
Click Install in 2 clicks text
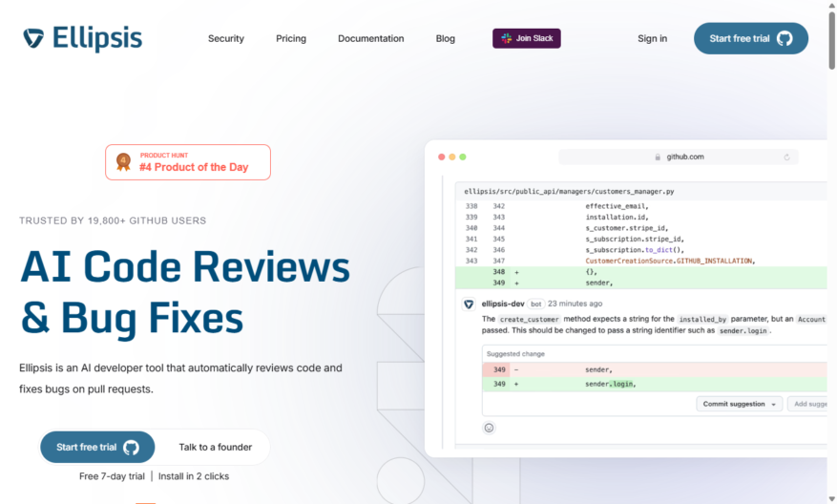[x=194, y=476]
